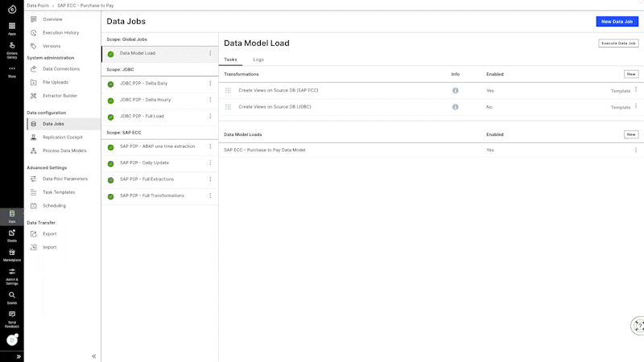The width and height of the screenshot is (644, 362).
Task: Open options menu for JDBC Full Load
Action: tap(210, 116)
